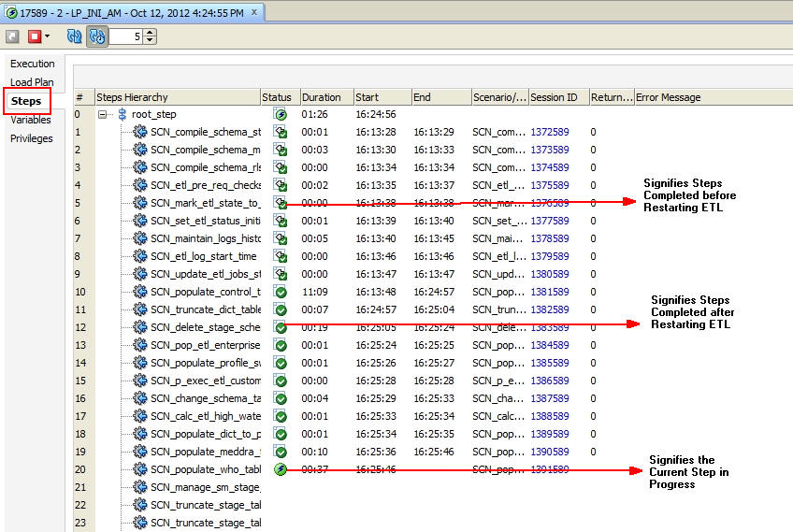Click status icon of step 1
The width and height of the screenshot is (793, 532).
point(281,133)
